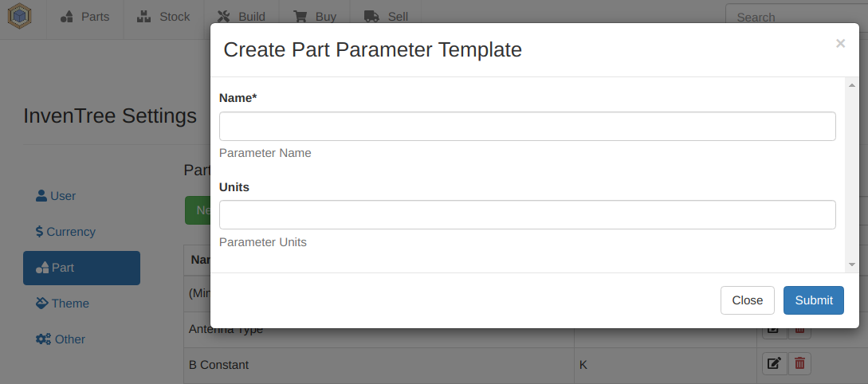The image size is (868, 384).
Task: Focus the Units input field
Action: [x=527, y=214]
